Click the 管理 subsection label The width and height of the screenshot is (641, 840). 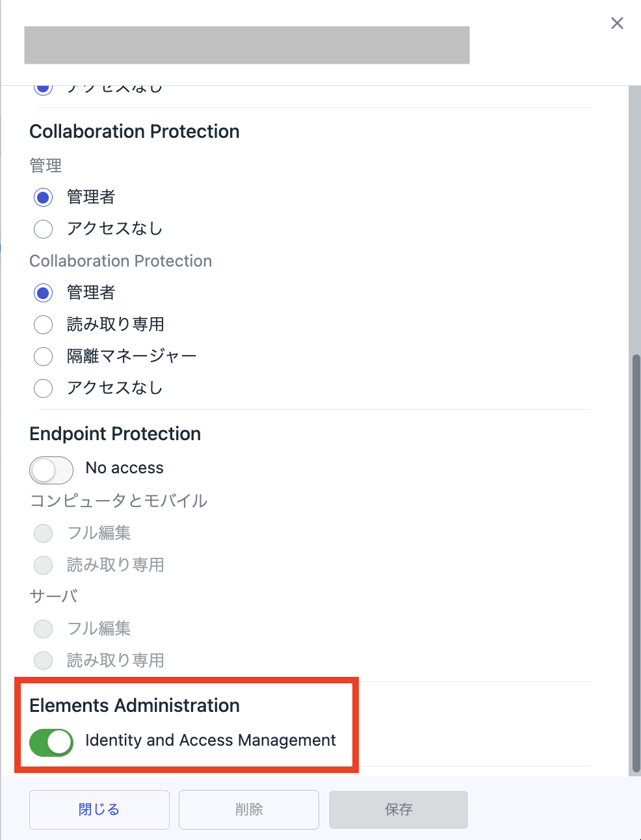[x=46, y=166]
